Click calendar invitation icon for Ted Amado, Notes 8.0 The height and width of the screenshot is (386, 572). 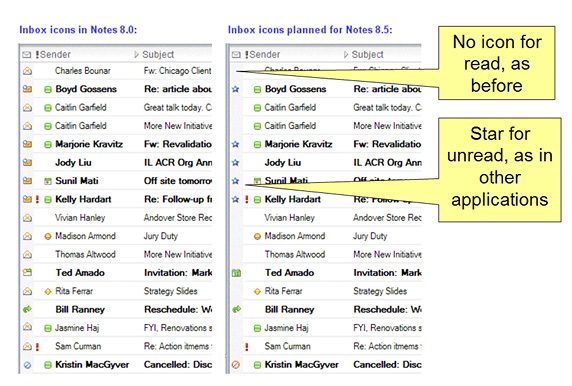point(27,273)
